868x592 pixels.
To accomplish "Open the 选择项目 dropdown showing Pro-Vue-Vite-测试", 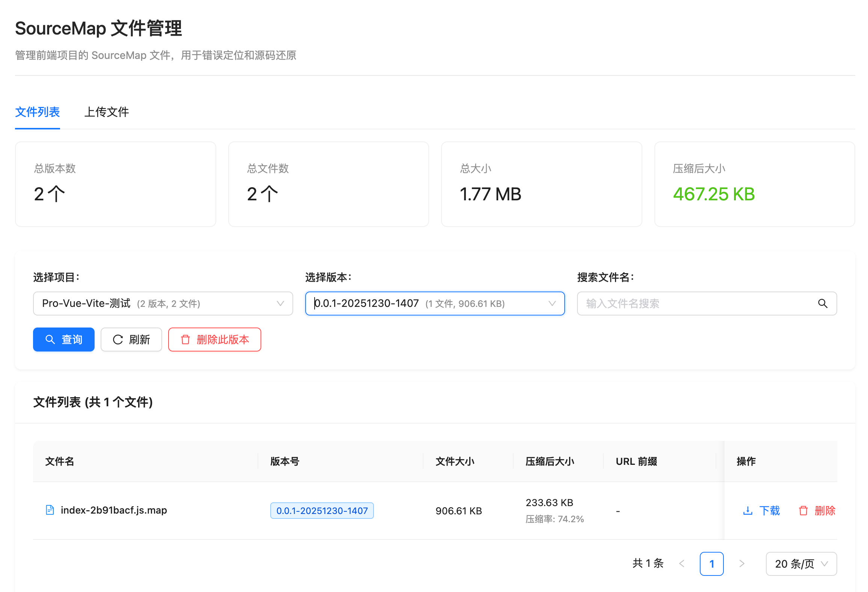I will [163, 304].
